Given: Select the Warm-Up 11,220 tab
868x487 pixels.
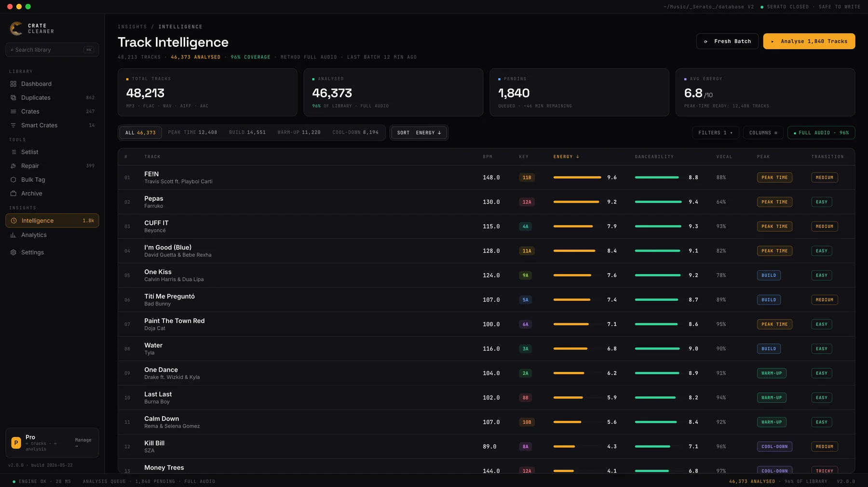Looking at the screenshot, I should click(299, 132).
